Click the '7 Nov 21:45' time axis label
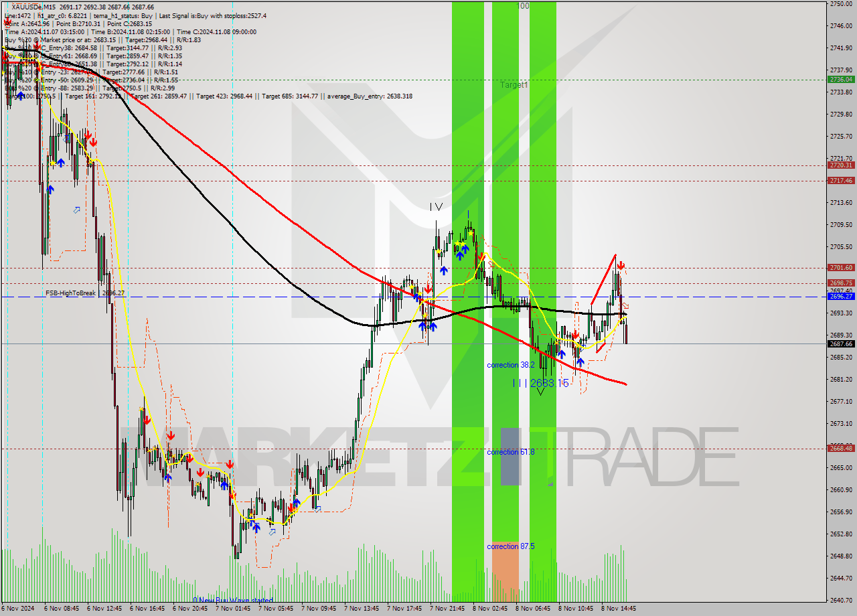This screenshot has width=857, height=616. (x=447, y=609)
